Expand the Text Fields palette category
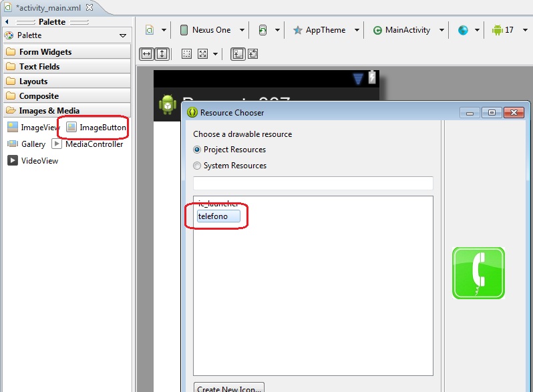The width and height of the screenshot is (533, 392). coord(67,66)
